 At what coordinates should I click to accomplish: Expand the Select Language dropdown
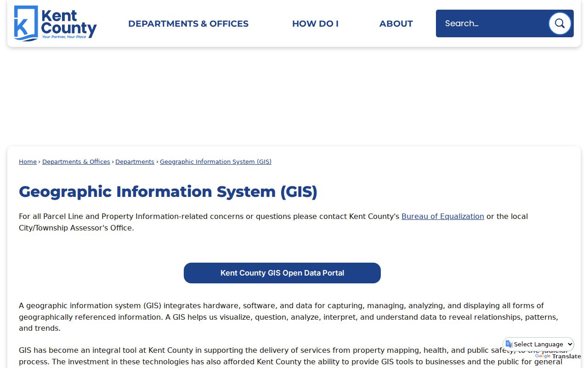click(539, 344)
